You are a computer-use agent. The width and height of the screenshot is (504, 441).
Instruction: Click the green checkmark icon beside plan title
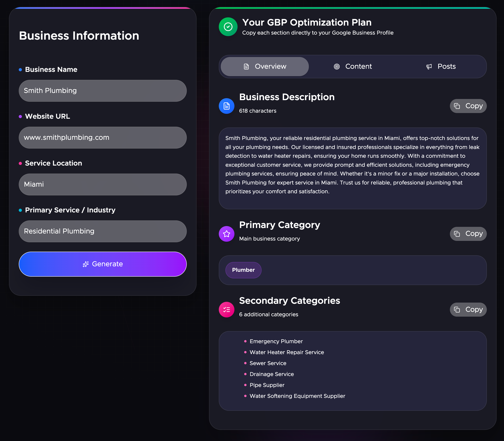[228, 27]
